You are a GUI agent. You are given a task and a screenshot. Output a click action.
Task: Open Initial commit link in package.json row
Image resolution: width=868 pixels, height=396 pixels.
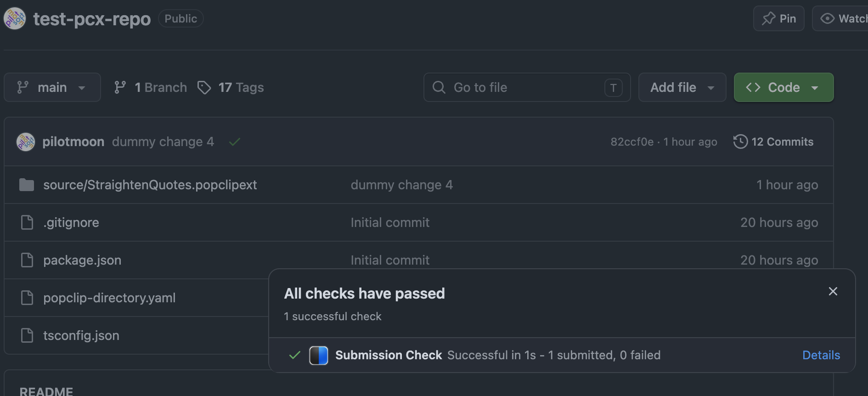(390, 260)
